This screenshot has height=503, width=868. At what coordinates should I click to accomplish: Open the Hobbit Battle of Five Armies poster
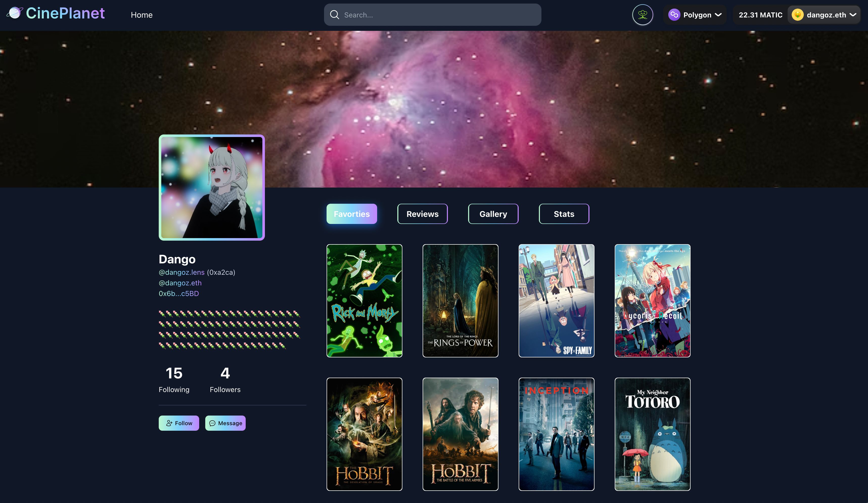(x=460, y=434)
